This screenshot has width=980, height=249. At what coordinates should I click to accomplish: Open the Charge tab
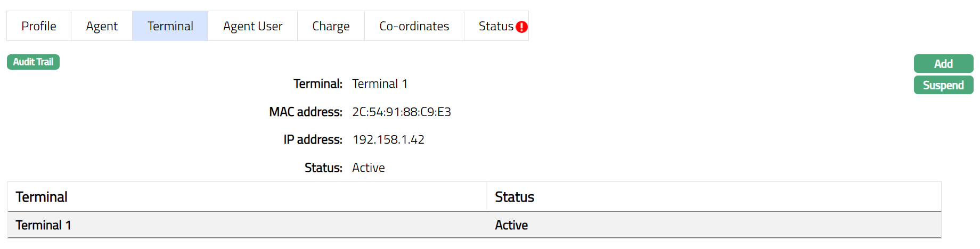331,26
